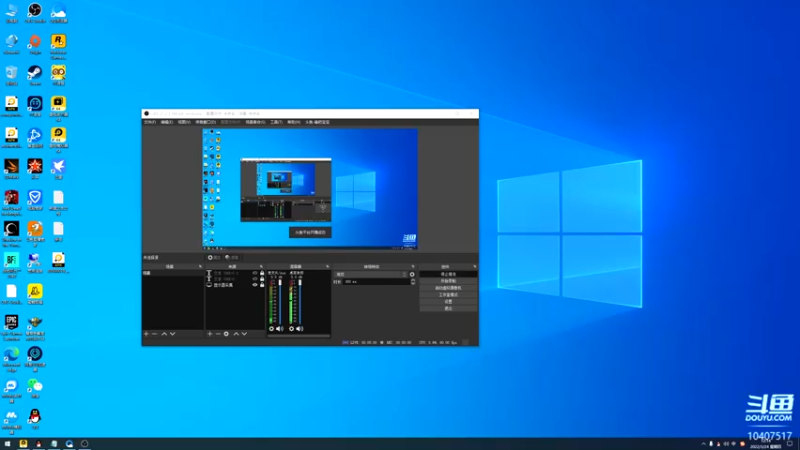Open the Edit menu in OBS
800x450 pixels.
tap(167, 122)
